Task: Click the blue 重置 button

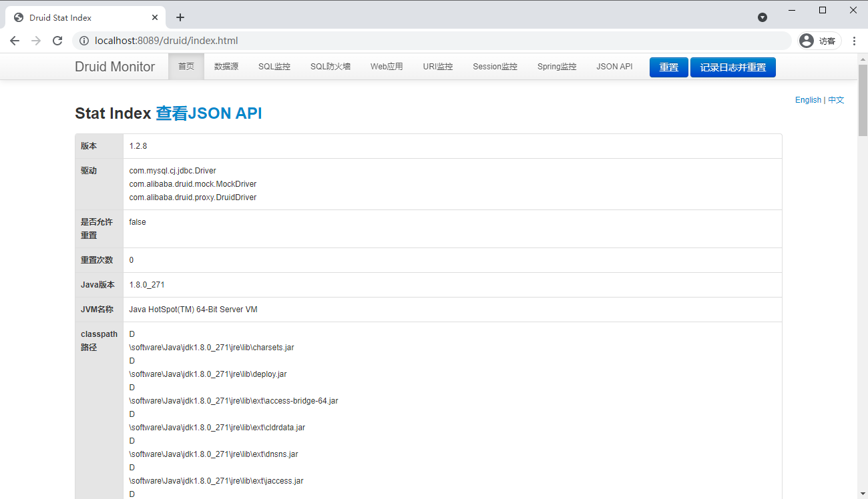Action: 668,67
